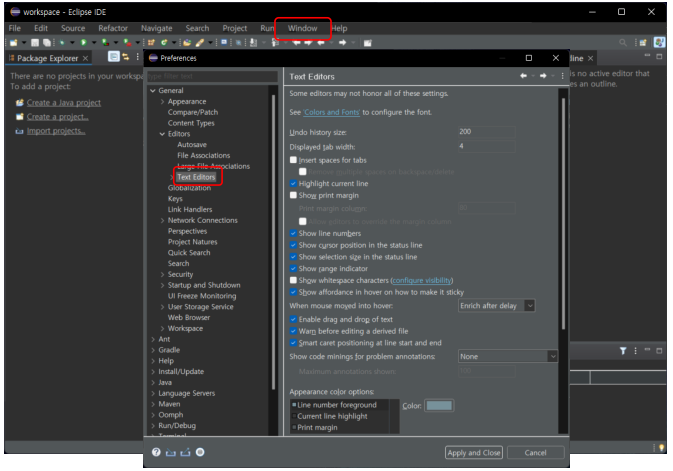Expand the Maven preferences node
The image size is (673, 471).
pos(153,404)
